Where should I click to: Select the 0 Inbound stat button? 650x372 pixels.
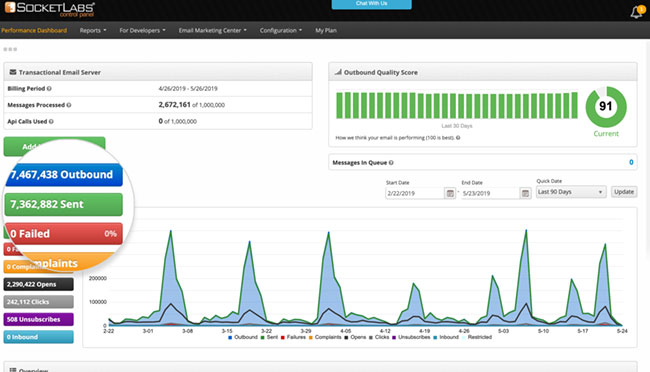coord(39,337)
